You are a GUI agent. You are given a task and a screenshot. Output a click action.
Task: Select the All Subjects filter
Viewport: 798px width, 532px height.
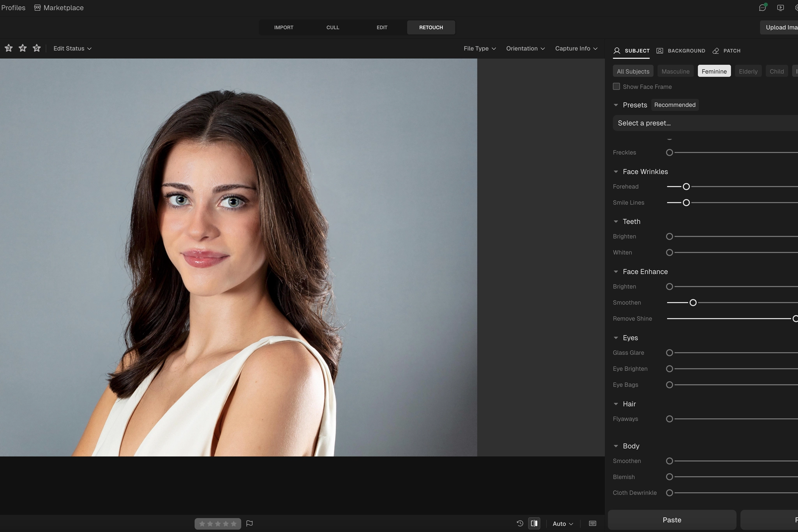(633, 71)
